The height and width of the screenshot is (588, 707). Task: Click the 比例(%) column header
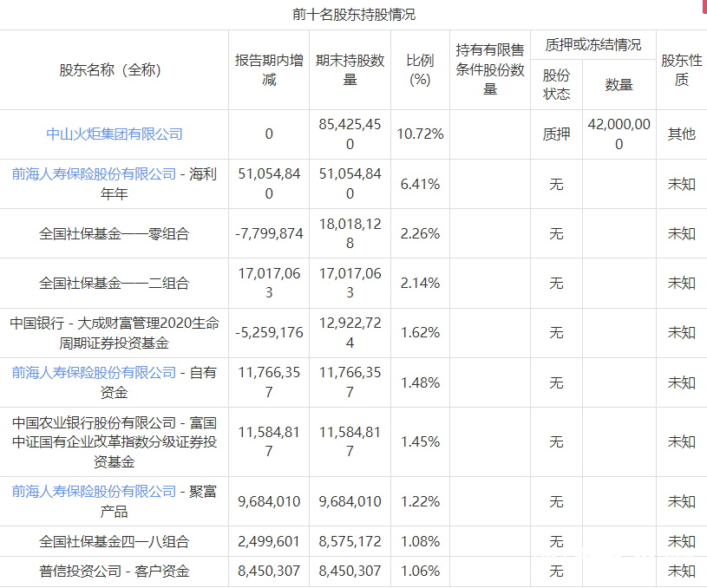point(420,70)
